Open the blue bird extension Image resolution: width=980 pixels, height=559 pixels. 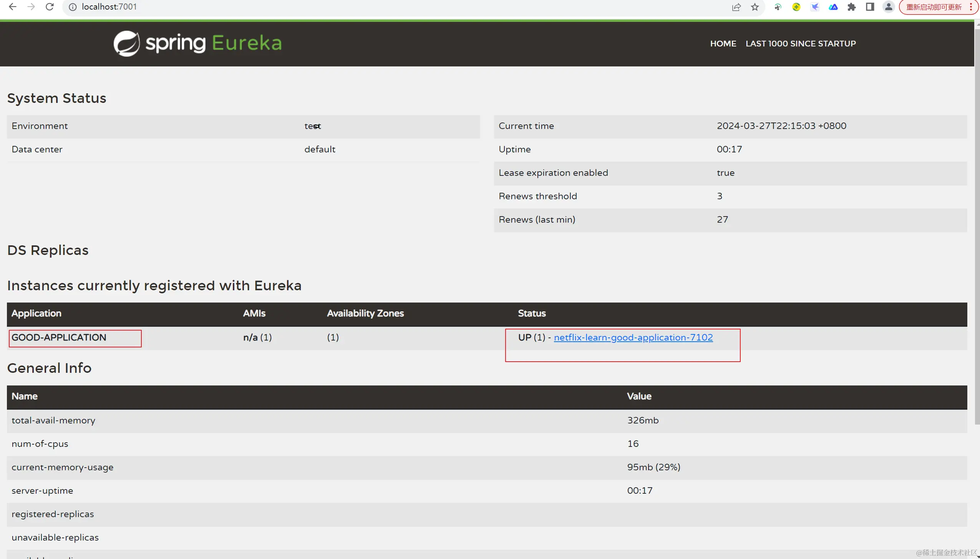tap(815, 7)
